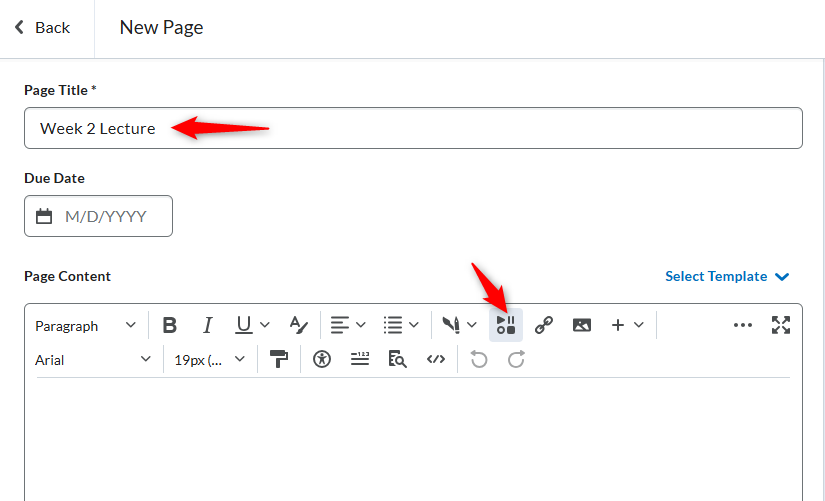Click the Format Painter icon
Screen dimensions: 825x501
coord(279,360)
